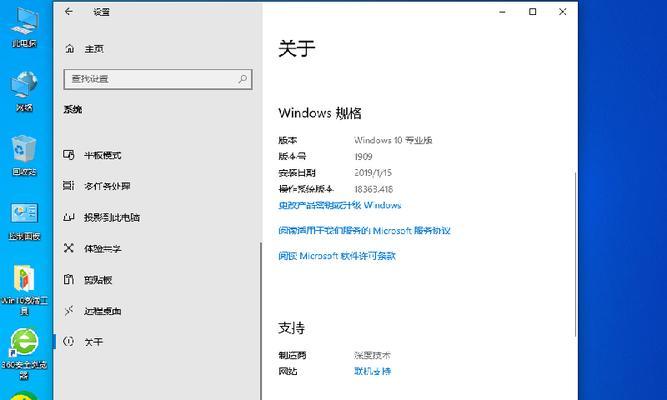Select the Remote Desktop icon (远程桌面)
667x400 pixels.
69,311
